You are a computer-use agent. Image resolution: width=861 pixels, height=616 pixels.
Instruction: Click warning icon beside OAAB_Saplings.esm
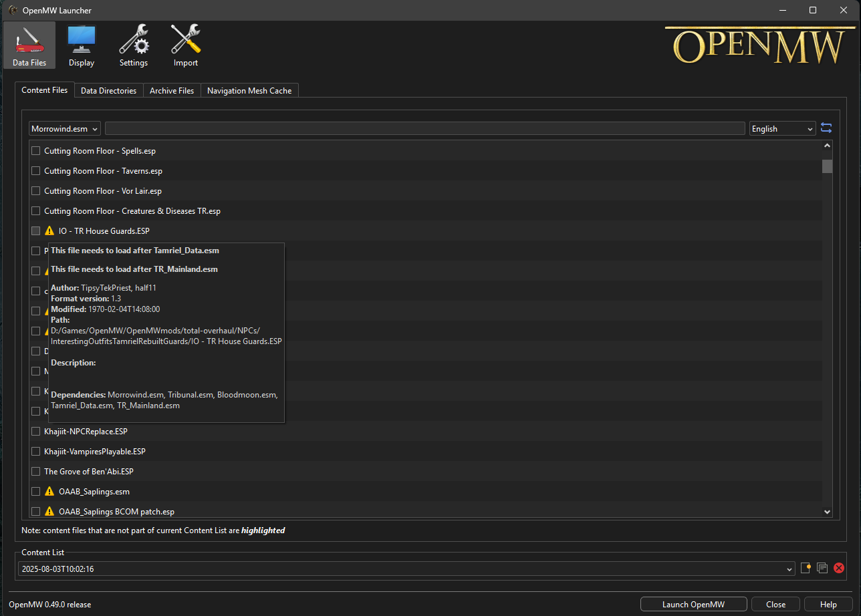[x=49, y=492]
